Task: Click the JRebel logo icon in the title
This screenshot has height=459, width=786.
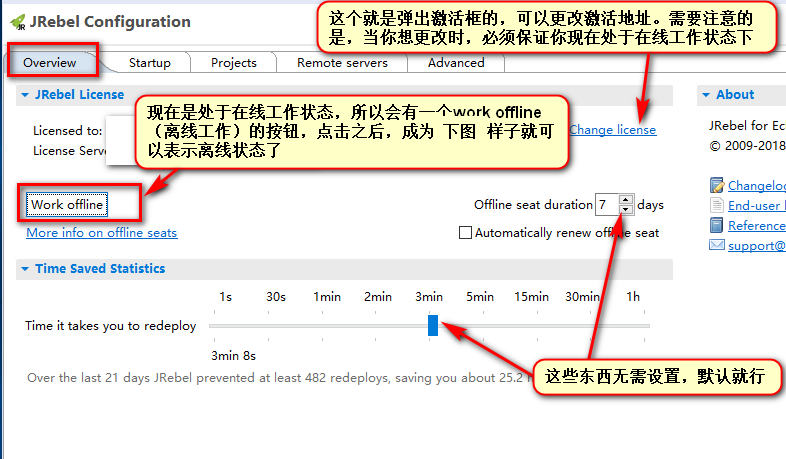Action: click(x=18, y=22)
